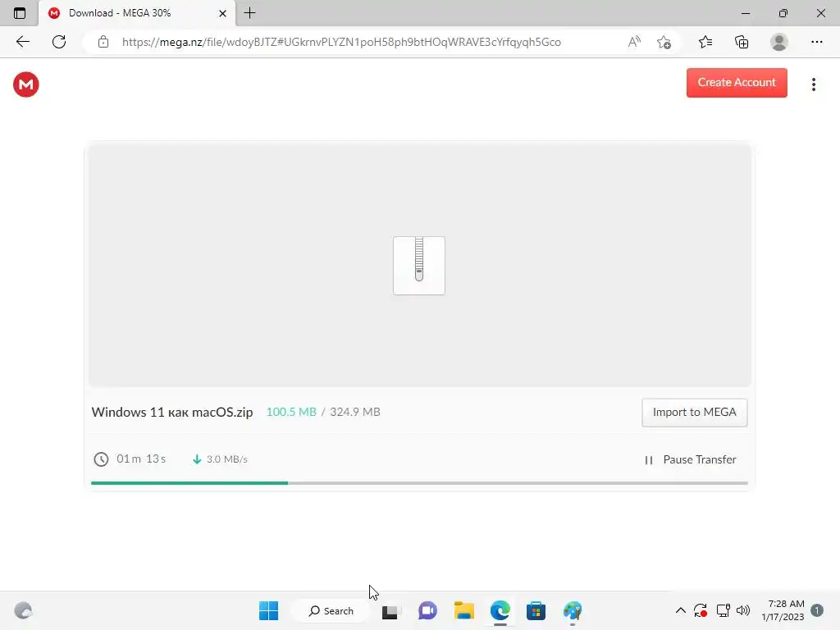This screenshot has width=840, height=630.
Task: Click the remaining time clock icon
Action: pos(101,459)
